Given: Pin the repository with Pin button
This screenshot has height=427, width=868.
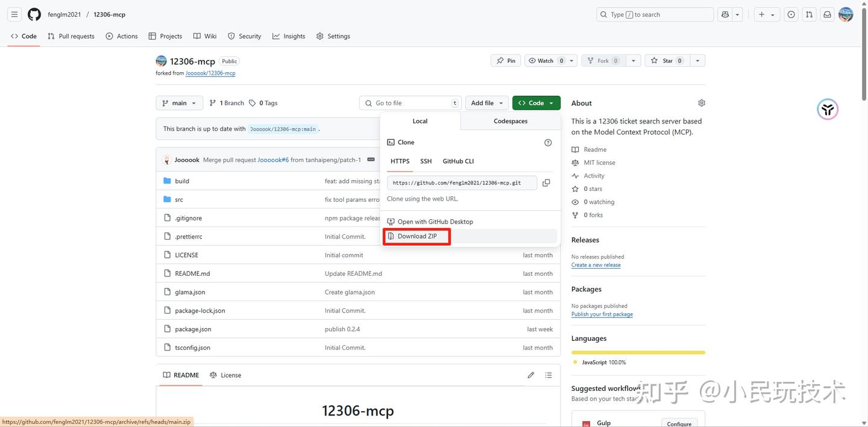Looking at the screenshot, I should click(x=506, y=61).
